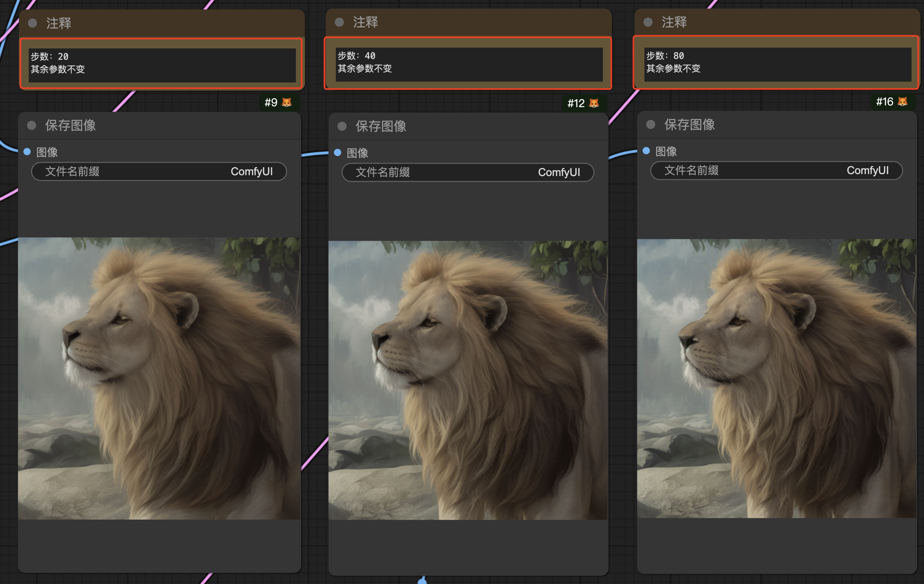Image resolution: width=924 pixels, height=584 pixels.
Task: Click the text line "步数: 80"
Action: pyautogui.click(x=665, y=56)
